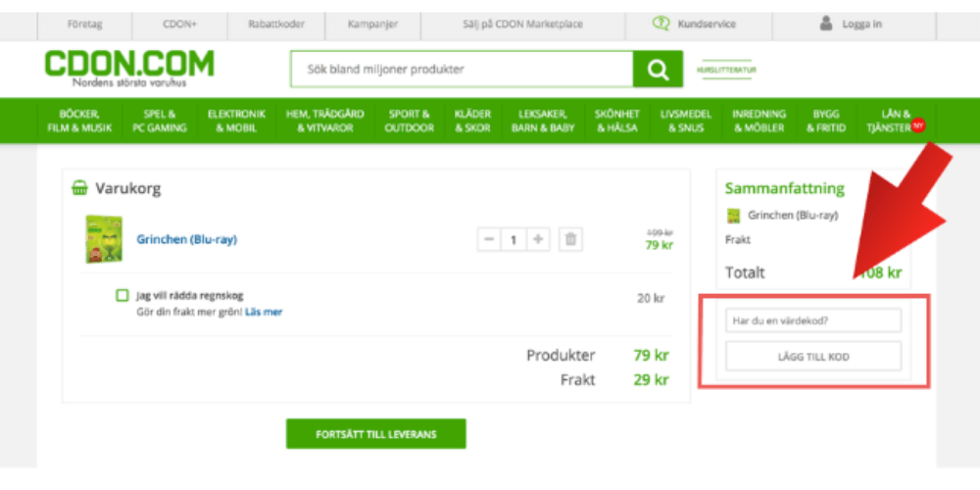The height and width of the screenshot is (490, 980).
Task: Click the Sammanfattning heading
Action: pos(785,189)
